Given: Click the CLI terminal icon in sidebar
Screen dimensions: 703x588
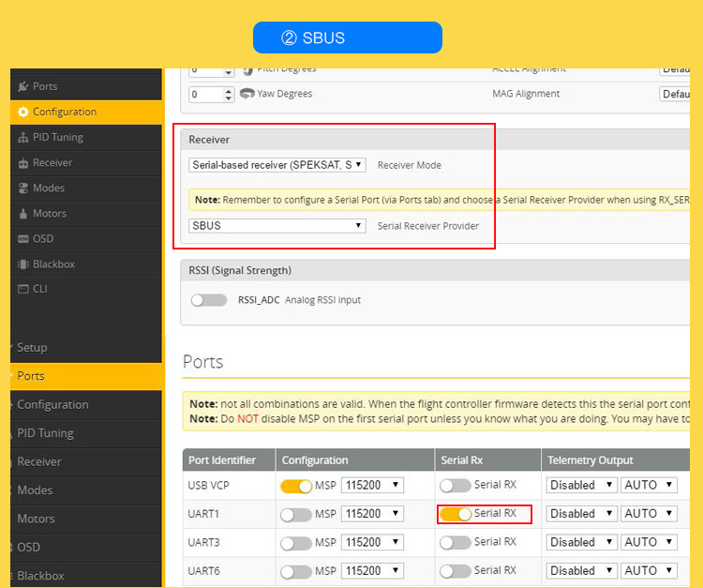Looking at the screenshot, I should point(22,289).
